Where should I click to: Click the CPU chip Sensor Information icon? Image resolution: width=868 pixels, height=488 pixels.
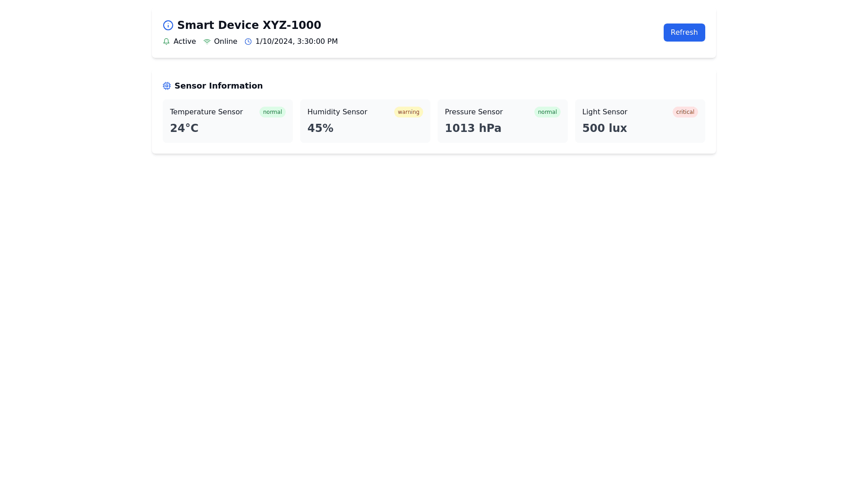click(x=167, y=86)
